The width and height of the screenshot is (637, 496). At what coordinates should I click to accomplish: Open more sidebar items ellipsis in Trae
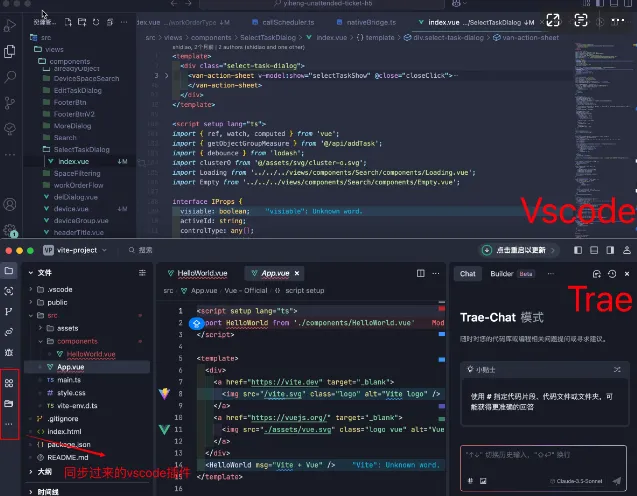9,424
